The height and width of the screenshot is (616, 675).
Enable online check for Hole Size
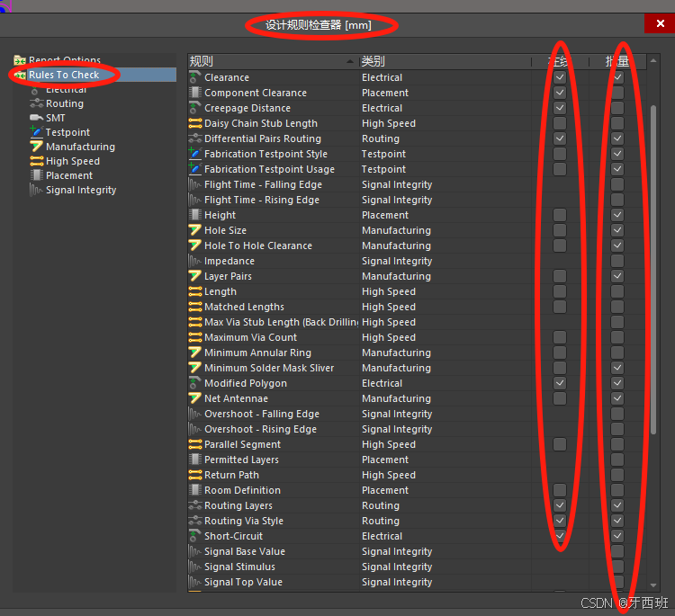tap(560, 230)
